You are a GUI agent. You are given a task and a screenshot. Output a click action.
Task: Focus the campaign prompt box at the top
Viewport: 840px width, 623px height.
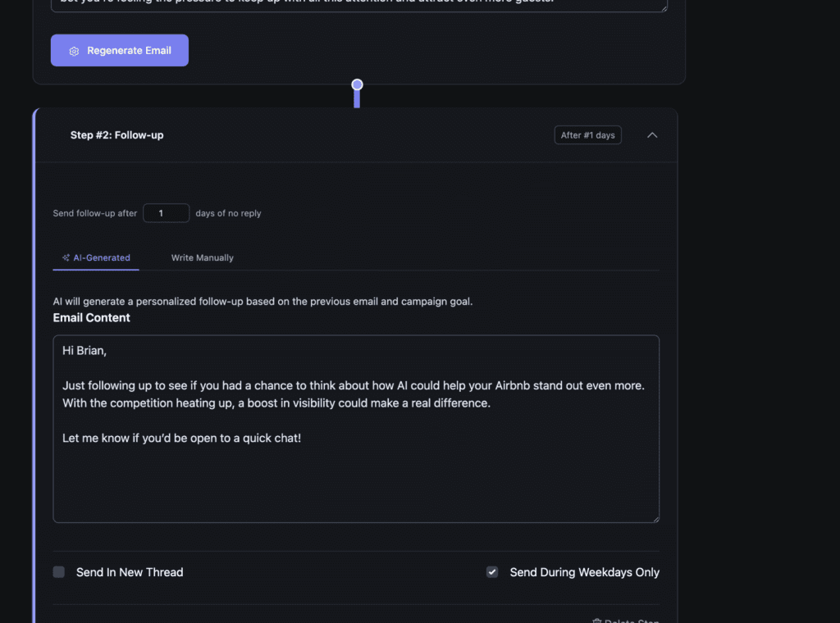pyautogui.click(x=358, y=4)
